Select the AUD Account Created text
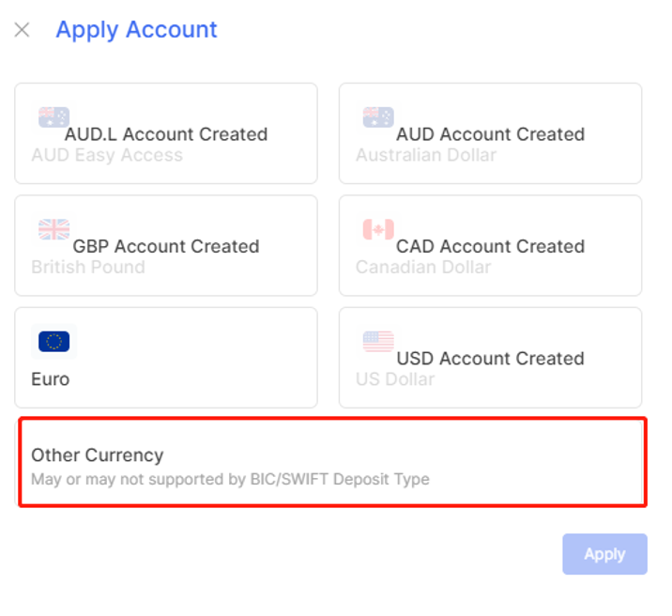The width and height of the screenshot is (672, 616). click(x=490, y=134)
